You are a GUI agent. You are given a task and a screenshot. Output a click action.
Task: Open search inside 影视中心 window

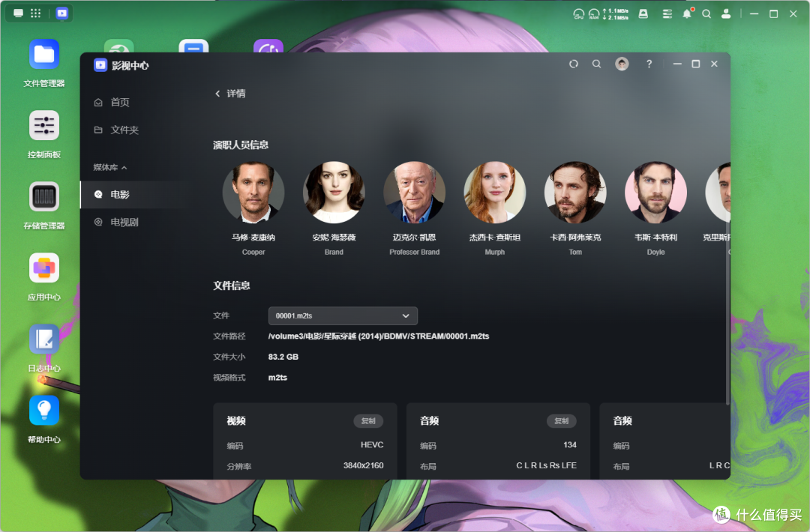click(597, 64)
